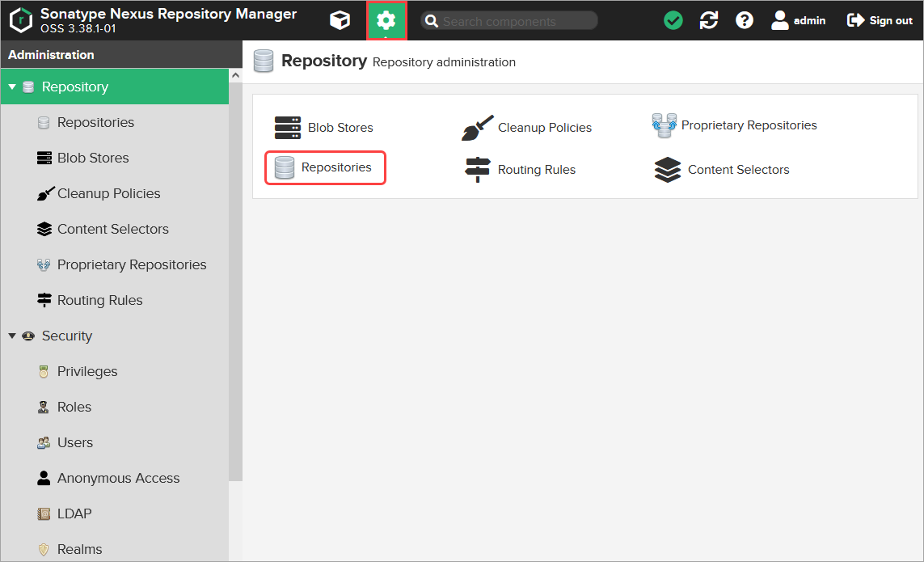This screenshot has height=562, width=924.
Task: Collapse the Security tree node arrow
Action: (x=12, y=336)
